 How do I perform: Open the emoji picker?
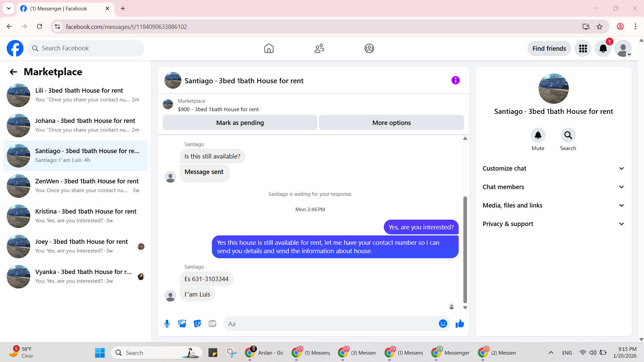coord(443,324)
